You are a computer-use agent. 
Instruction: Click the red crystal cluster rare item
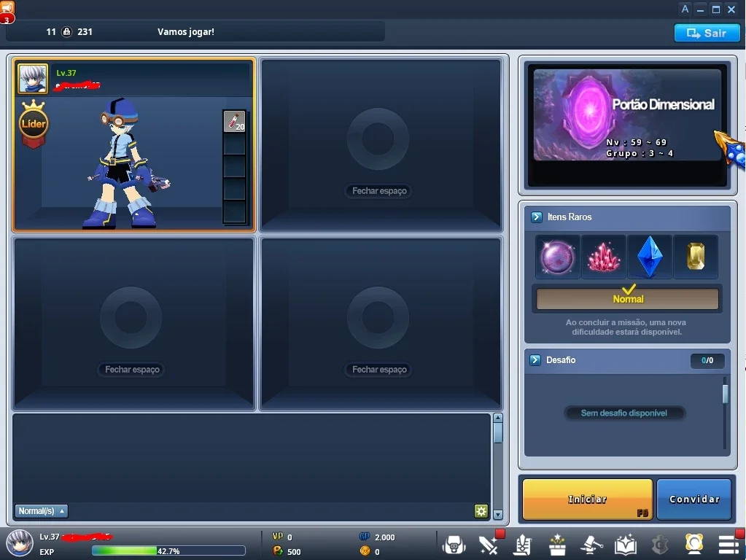[x=603, y=257]
